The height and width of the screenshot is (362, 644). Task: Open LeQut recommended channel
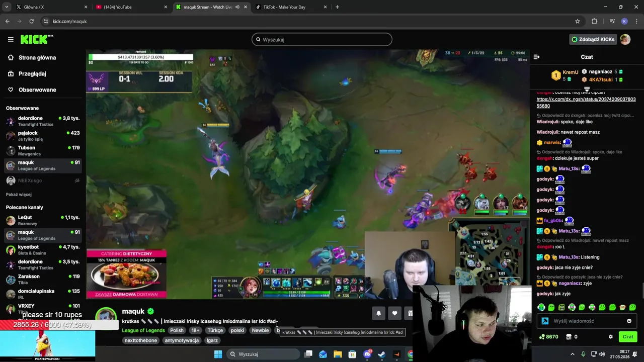(x=43, y=220)
